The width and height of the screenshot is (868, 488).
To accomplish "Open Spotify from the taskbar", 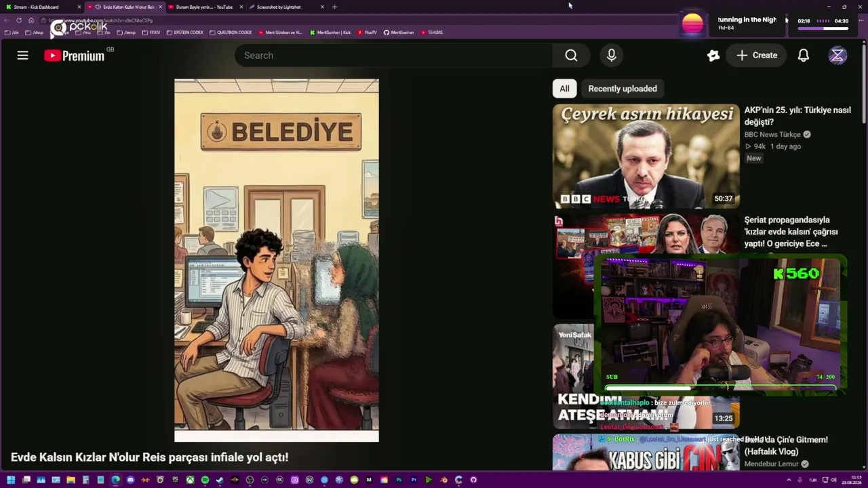I will pyautogui.click(x=205, y=480).
